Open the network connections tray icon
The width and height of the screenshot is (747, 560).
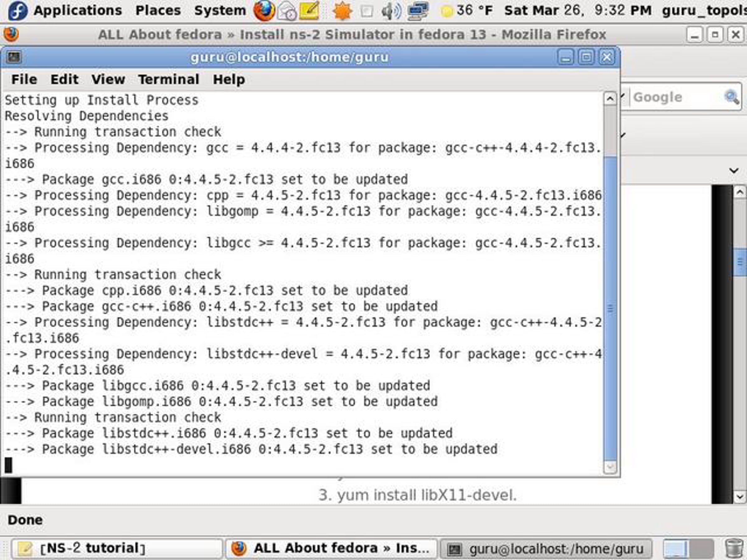coord(418,11)
